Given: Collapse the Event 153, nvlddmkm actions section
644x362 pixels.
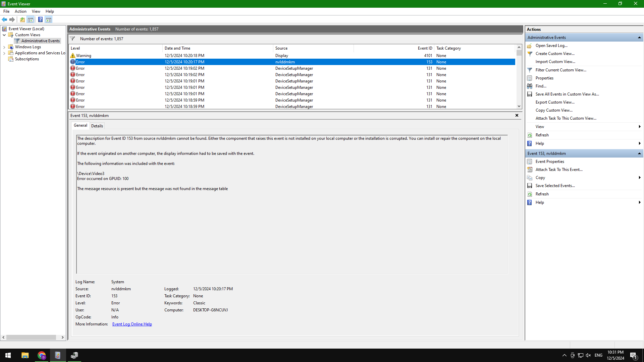Looking at the screenshot, I should (639, 154).
